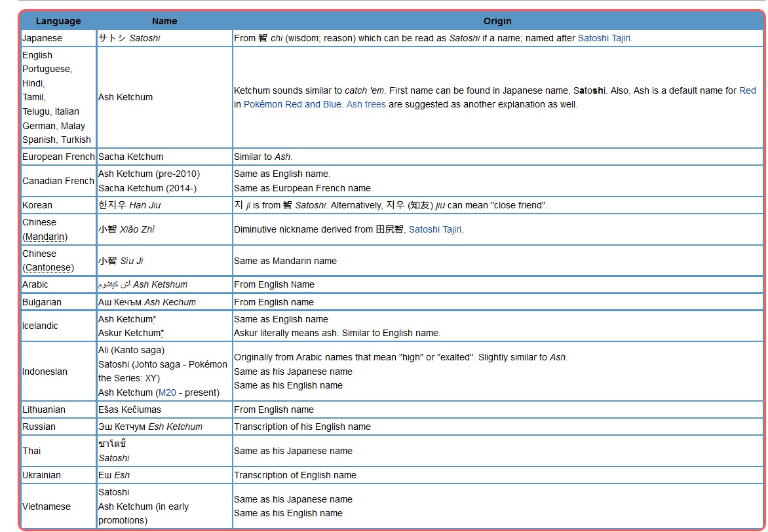The height and width of the screenshot is (532, 768).
Task: Select the 小智 Xiǎo Zhì name cell
Action: click(x=164, y=229)
